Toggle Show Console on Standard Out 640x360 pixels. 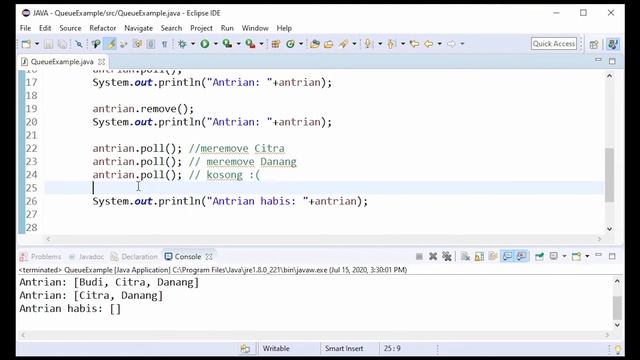pyautogui.click(x=507, y=256)
